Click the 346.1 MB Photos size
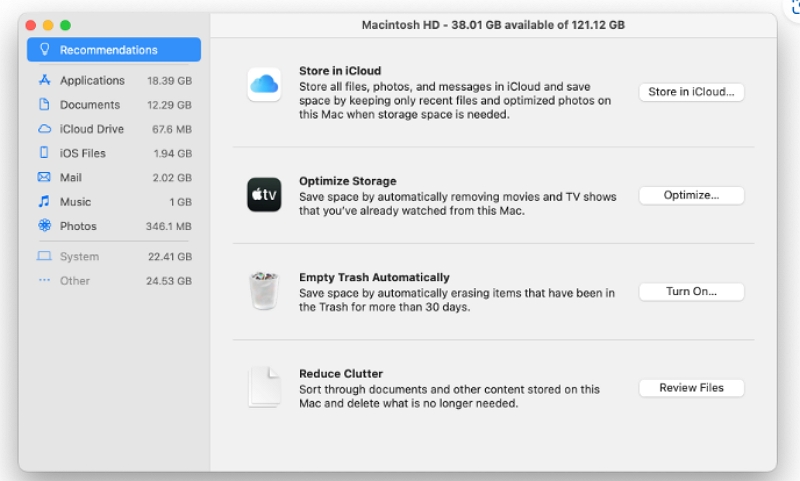Viewport: 800px width, 481px height. point(168,226)
